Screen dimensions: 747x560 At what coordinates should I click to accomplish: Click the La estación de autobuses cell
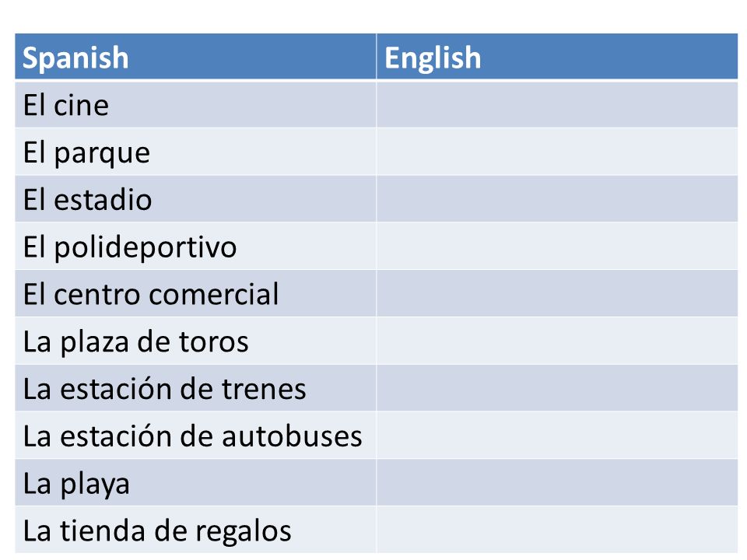pos(195,436)
